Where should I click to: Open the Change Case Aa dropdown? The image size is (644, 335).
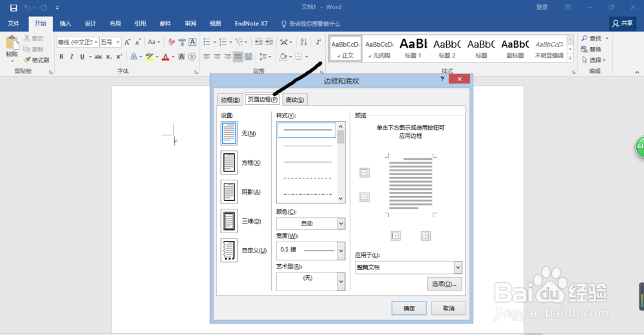click(154, 42)
